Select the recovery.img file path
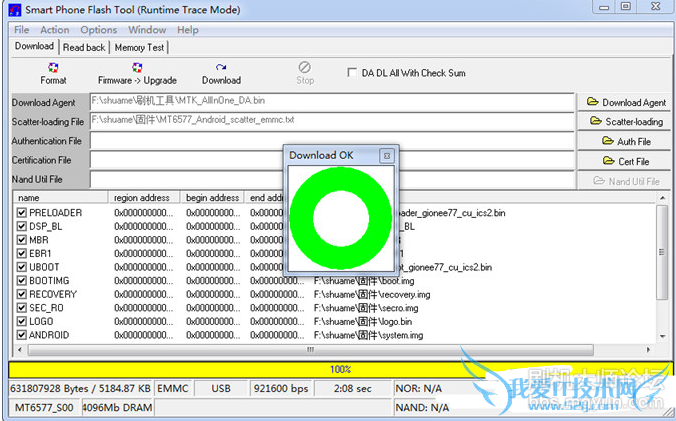This screenshot has height=421, width=676. point(372,295)
